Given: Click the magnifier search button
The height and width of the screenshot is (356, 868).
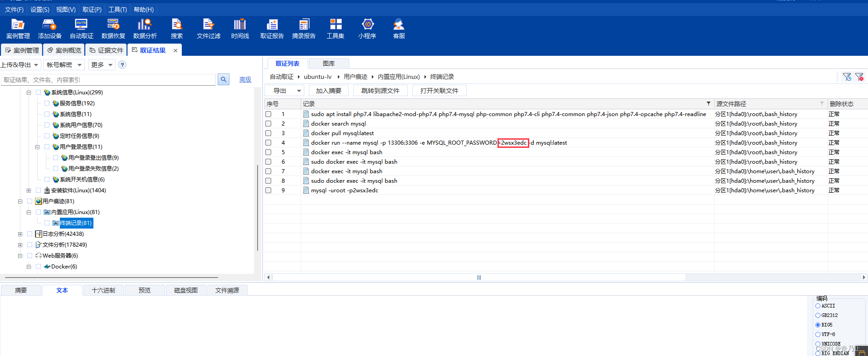Looking at the screenshot, I should pyautogui.click(x=224, y=79).
